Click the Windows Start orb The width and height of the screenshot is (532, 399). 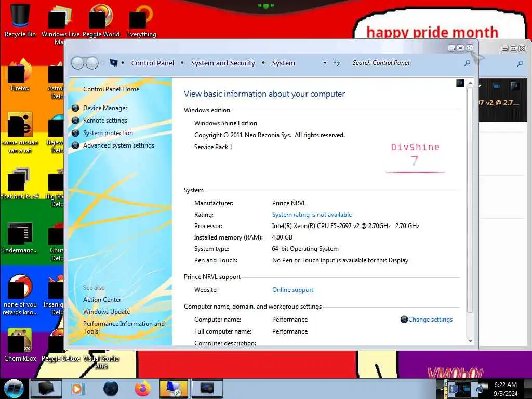(14, 389)
